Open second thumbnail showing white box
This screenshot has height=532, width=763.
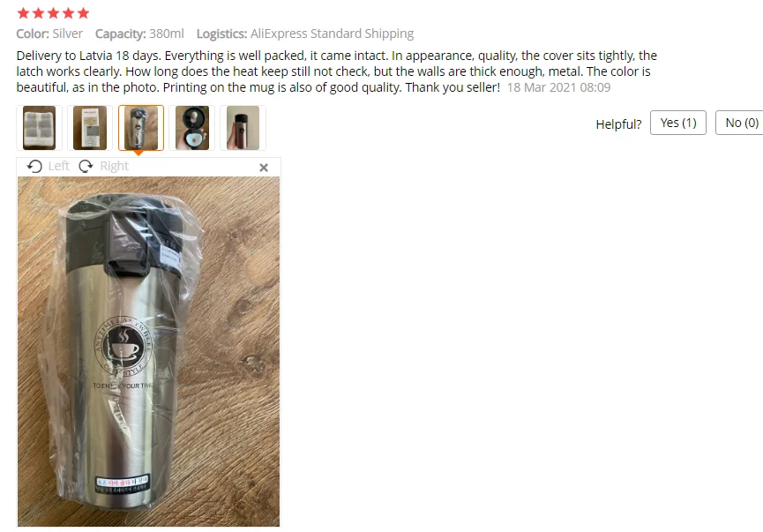click(x=90, y=128)
